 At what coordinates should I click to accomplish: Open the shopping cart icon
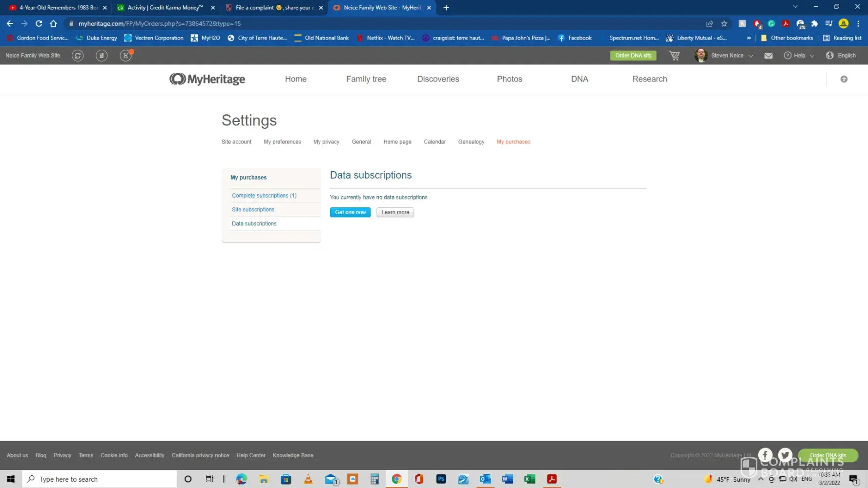click(674, 56)
